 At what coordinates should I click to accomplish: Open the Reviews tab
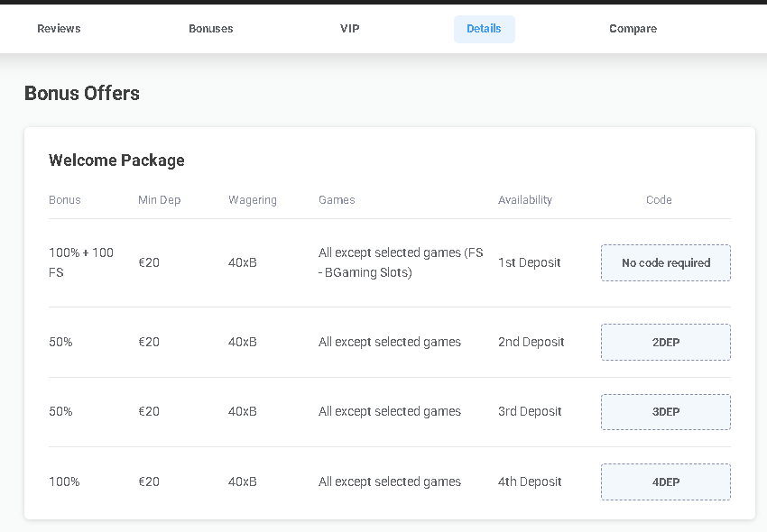point(59,29)
